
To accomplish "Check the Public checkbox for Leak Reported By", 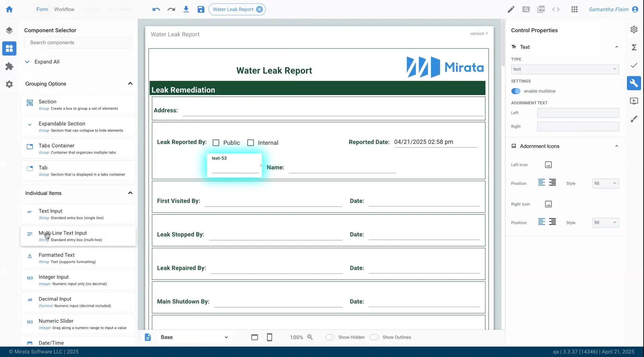I will (216, 142).
